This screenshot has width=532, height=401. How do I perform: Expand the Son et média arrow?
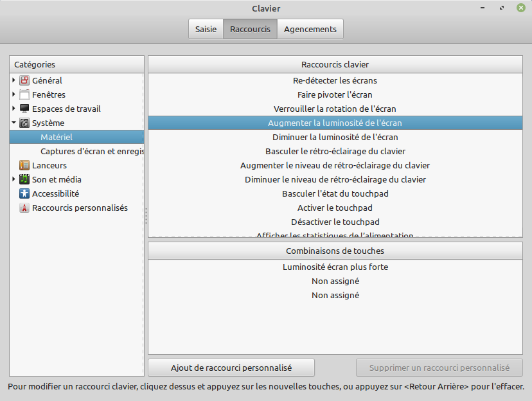point(13,179)
